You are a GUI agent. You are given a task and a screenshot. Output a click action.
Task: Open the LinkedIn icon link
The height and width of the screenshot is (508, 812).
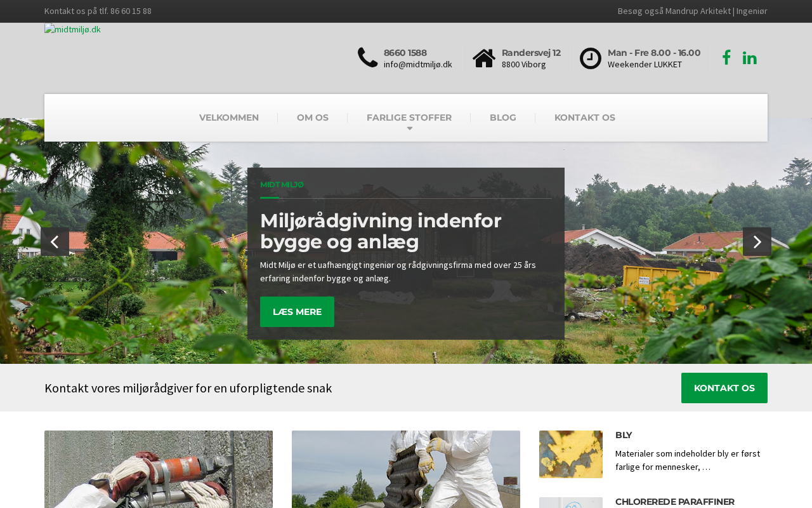pos(750,58)
